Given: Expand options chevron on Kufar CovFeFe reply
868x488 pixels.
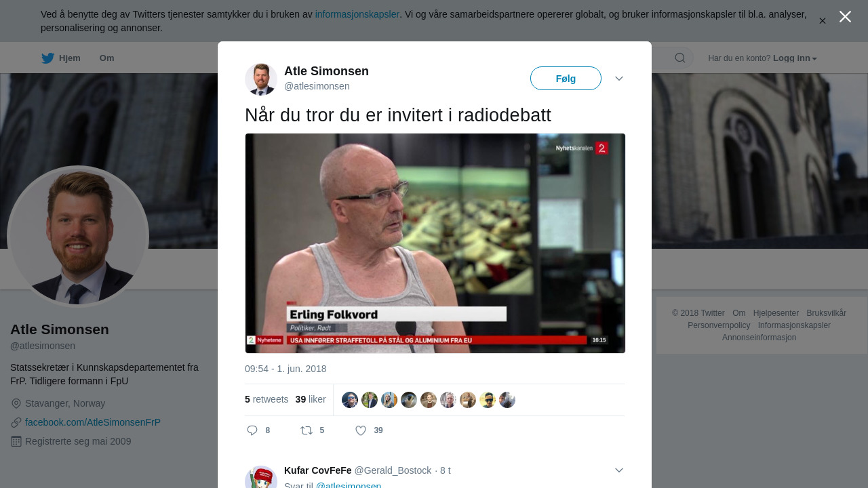Looking at the screenshot, I should [x=619, y=470].
